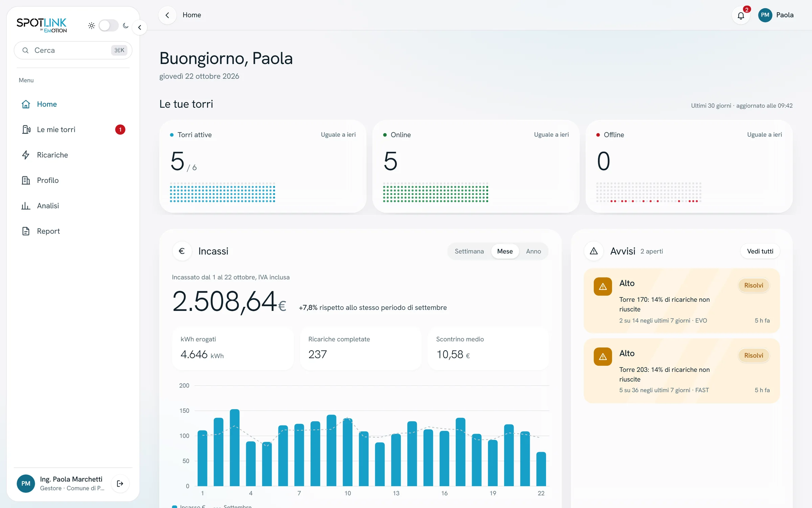Select the Mese period tab
The width and height of the screenshot is (812, 508).
pyautogui.click(x=505, y=251)
